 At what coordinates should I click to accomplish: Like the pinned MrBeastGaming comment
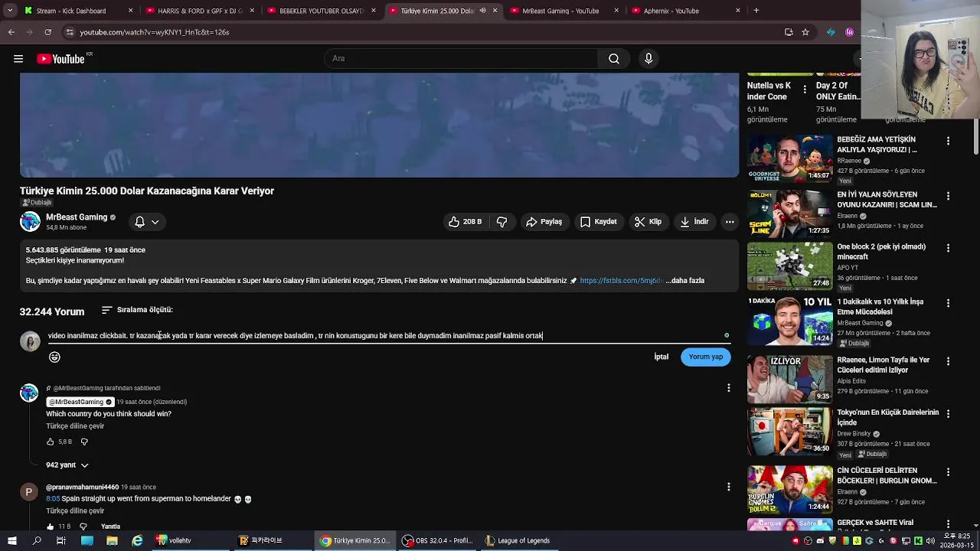[51, 442]
